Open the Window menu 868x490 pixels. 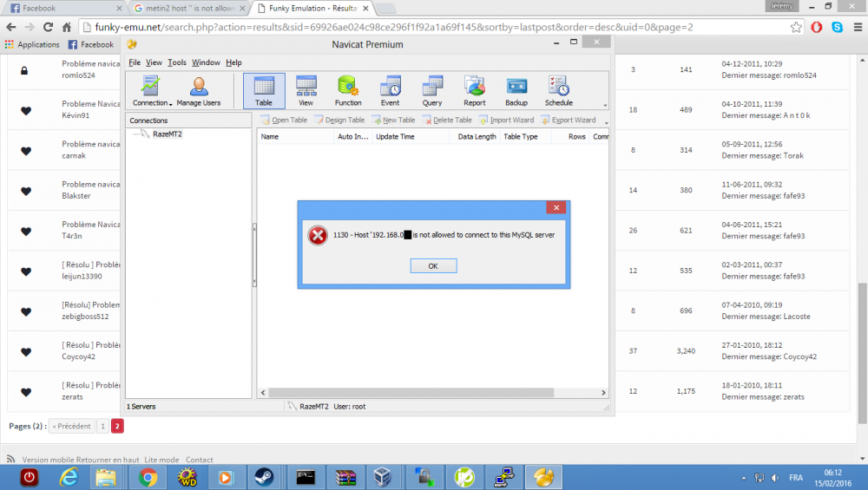coord(206,62)
